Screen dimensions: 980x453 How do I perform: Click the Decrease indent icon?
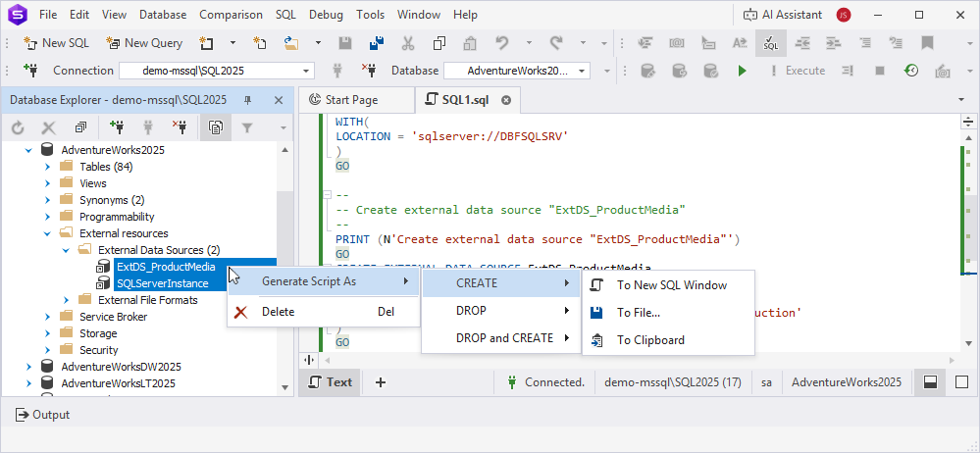(x=802, y=43)
